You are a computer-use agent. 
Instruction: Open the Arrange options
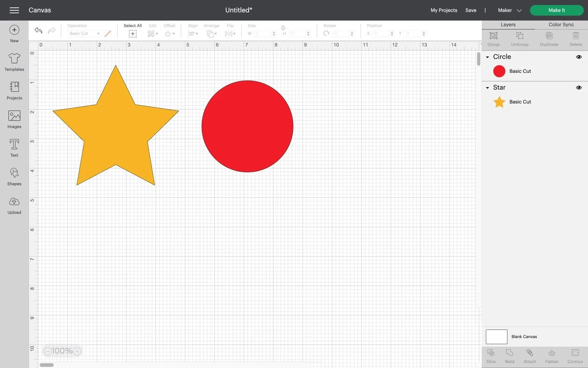click(212, 34)
